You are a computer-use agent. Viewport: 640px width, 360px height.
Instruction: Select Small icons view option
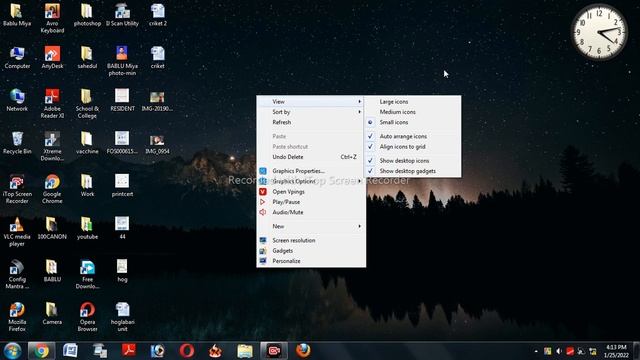[413, 122]
